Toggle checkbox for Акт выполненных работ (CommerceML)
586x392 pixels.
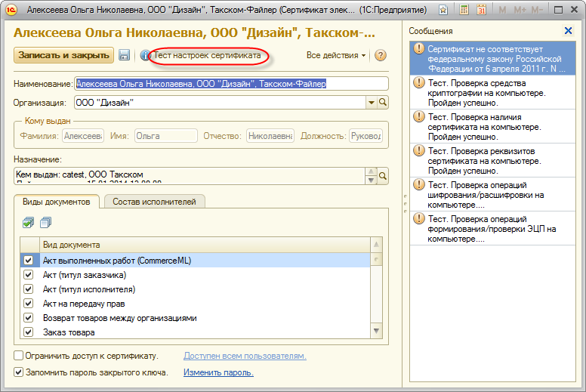tap(29, 260)
